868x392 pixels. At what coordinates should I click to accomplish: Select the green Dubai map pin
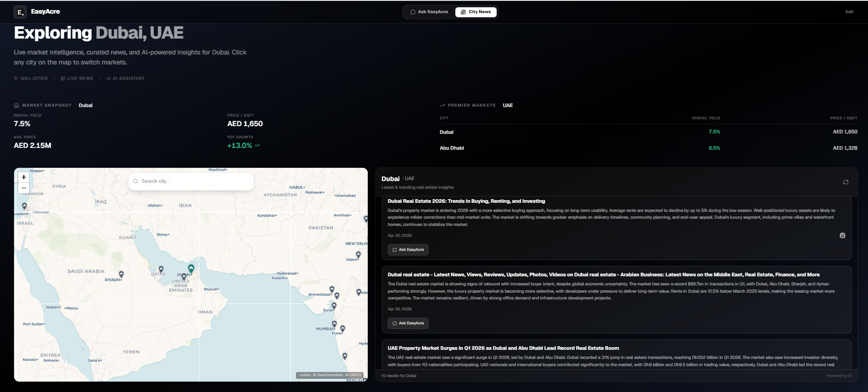[x=191, y=269]
